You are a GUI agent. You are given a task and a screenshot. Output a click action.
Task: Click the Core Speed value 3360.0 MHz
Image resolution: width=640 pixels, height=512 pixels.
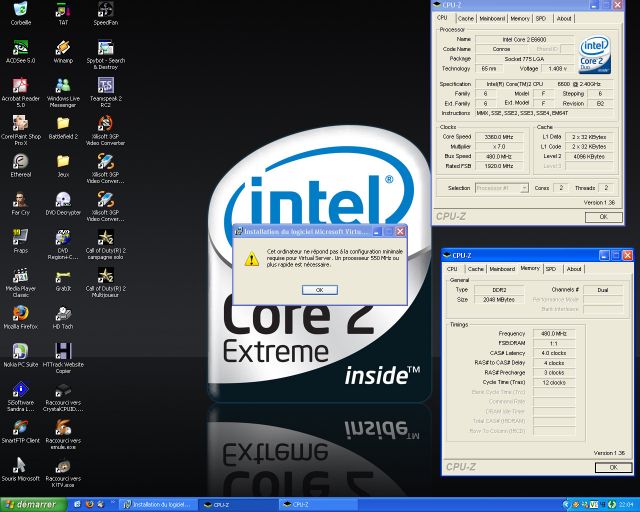click(499, 137)
